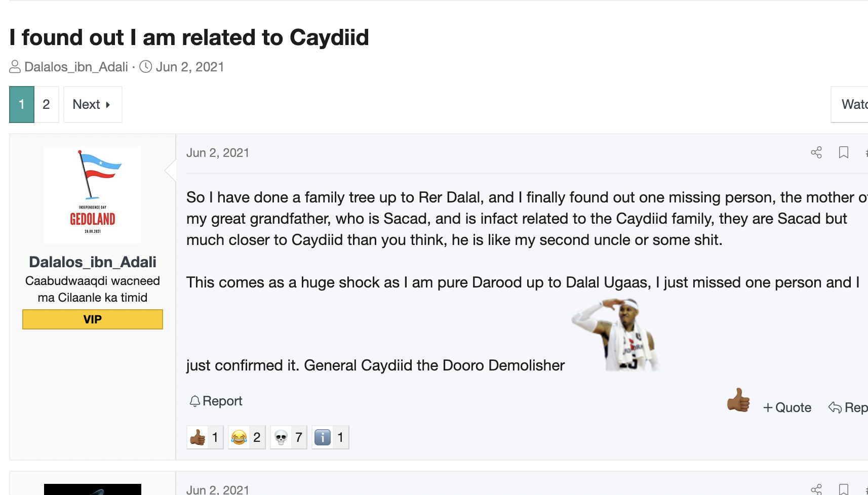The height and width of the screenshot is (495, 868).
Task: Click the thumbs-up like icon beside Quote
Action: point(738,400)
